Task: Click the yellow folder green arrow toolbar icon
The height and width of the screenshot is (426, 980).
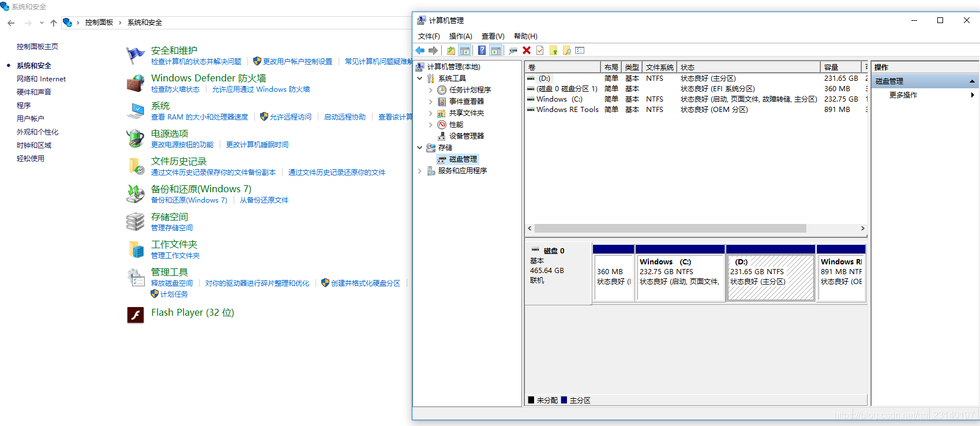Action: [554, 51]
